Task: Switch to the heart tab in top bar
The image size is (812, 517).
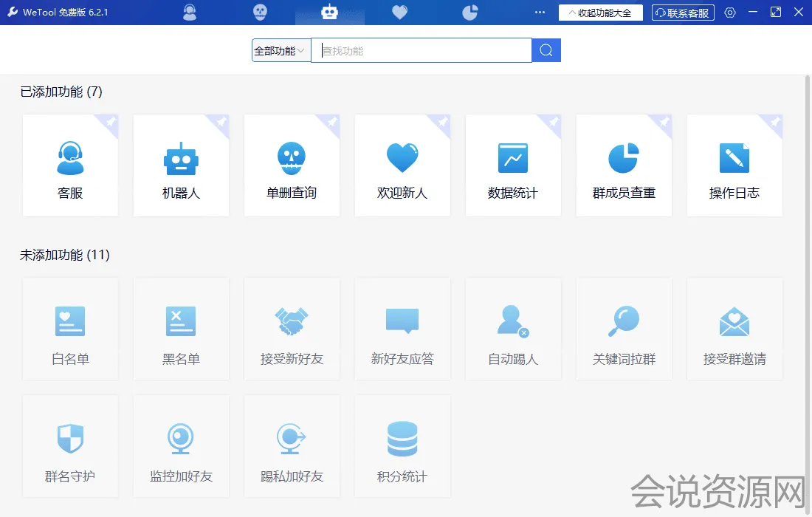Action: 399,13
